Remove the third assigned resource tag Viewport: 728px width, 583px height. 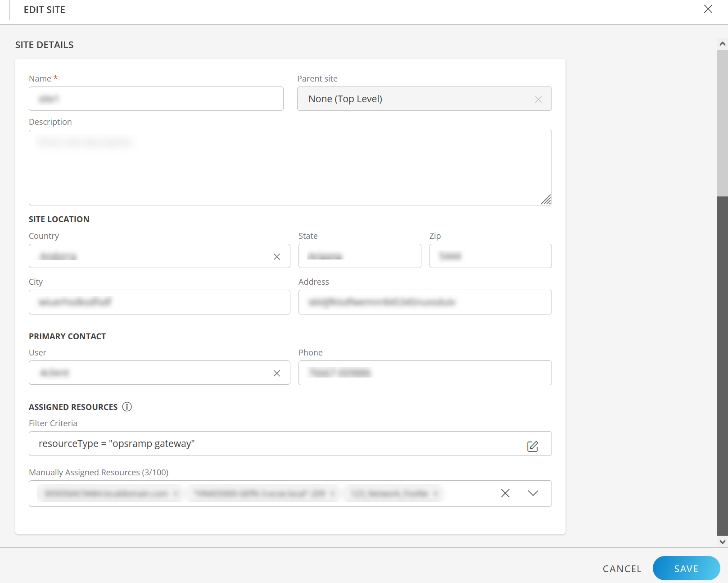coord(435,494)
